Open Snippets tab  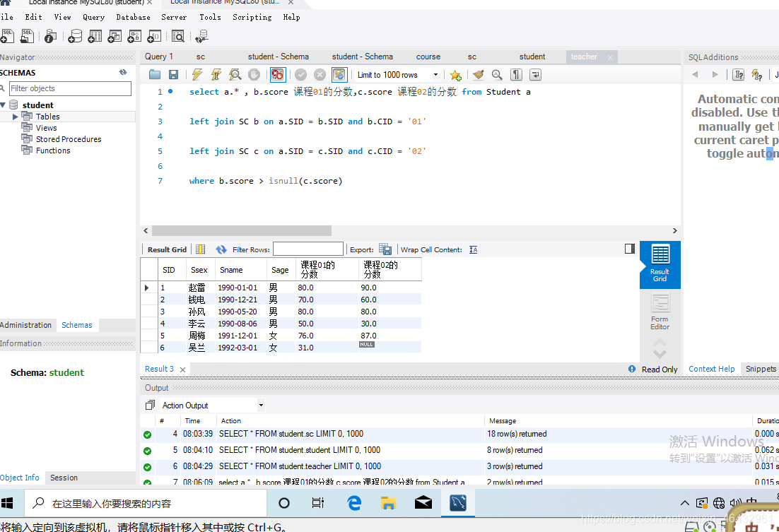click(760, 369)
